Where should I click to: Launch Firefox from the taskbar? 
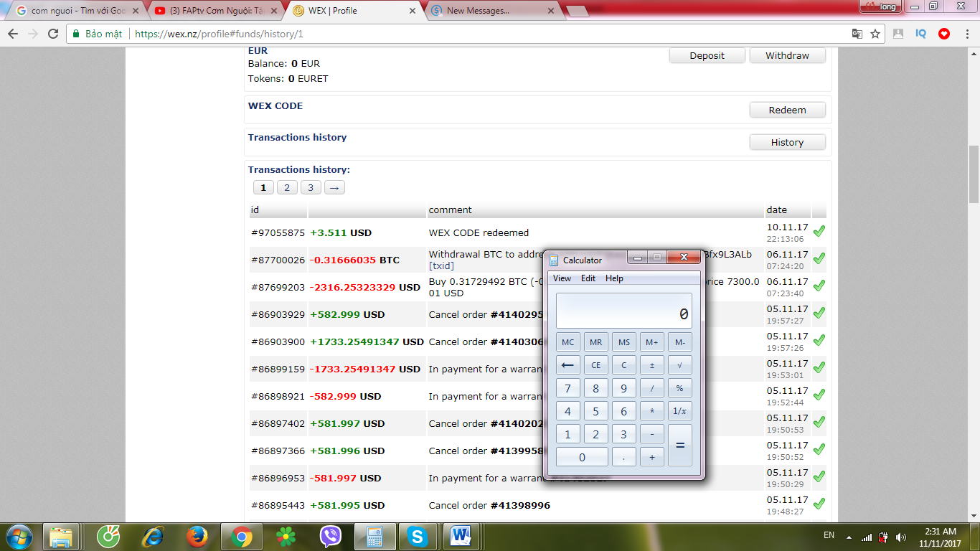[197, 536]
